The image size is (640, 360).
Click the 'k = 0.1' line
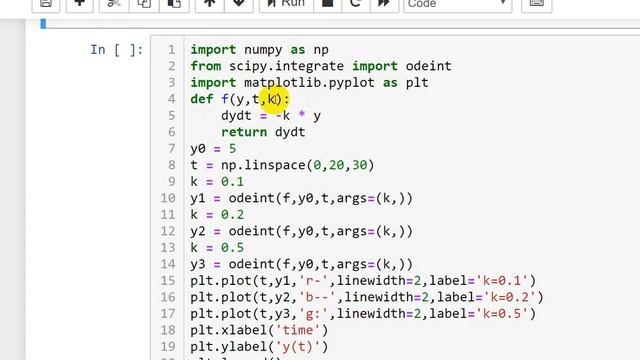coord(217,181)
